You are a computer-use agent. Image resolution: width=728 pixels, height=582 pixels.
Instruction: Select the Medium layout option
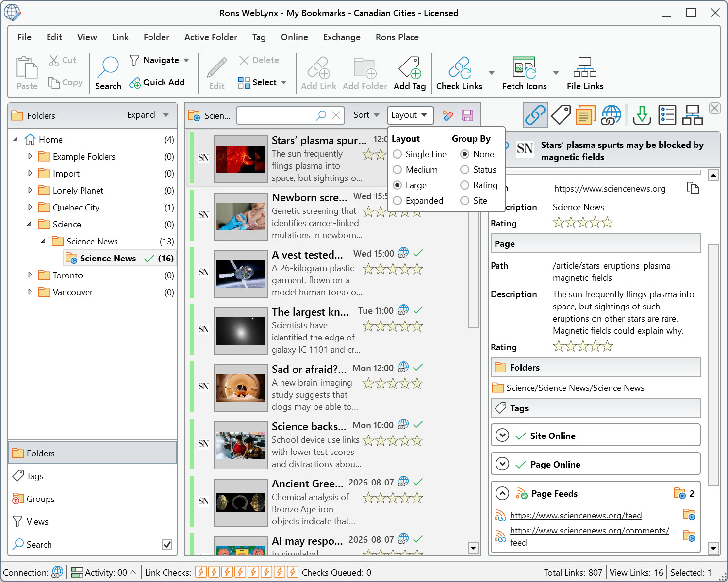(x=415, y=170)
